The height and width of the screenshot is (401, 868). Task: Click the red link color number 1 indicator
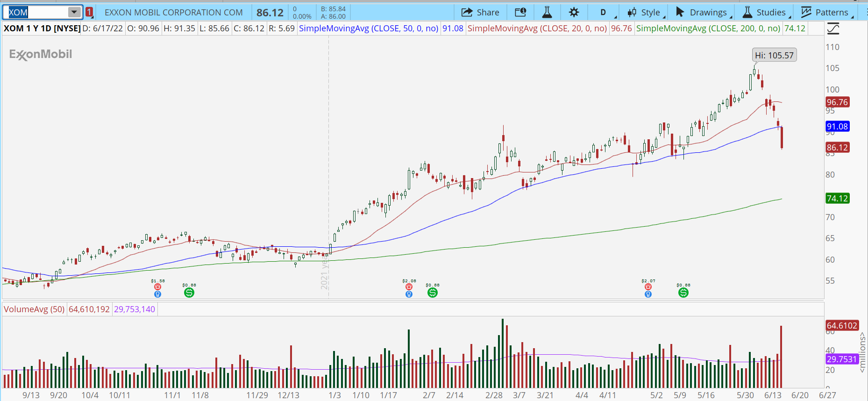point(89,12)
